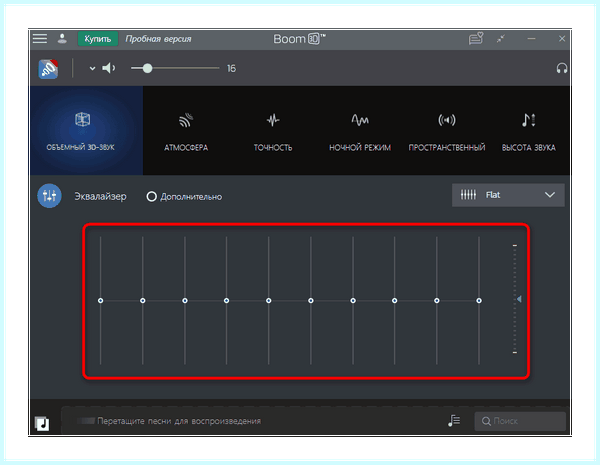Open the Flat preset dropdown

(508, 195)
